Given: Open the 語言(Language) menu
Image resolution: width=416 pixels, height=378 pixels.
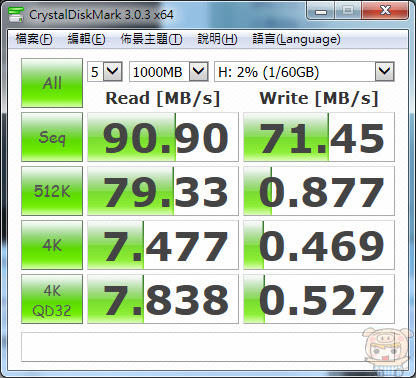Looking at the screenshot, I should 296,39.
